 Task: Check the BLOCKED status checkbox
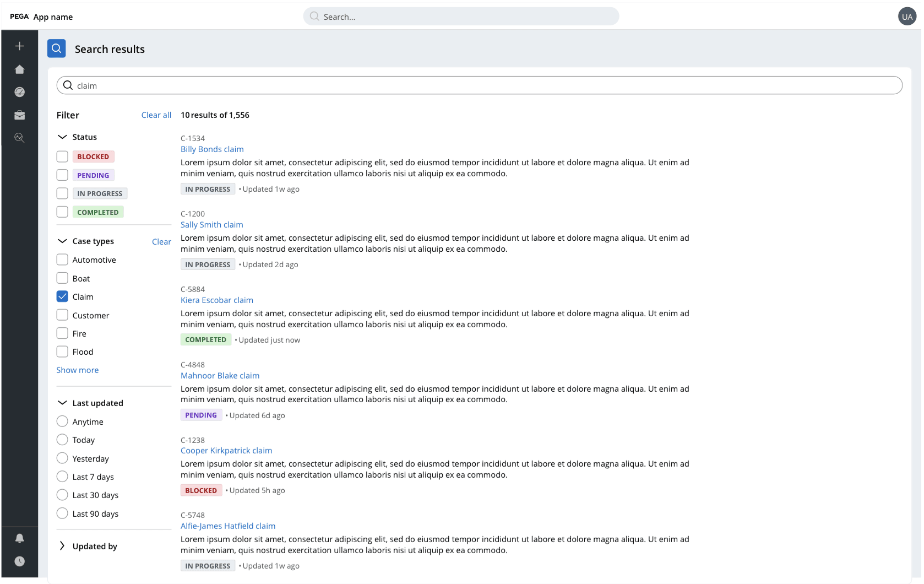point(62,156)
